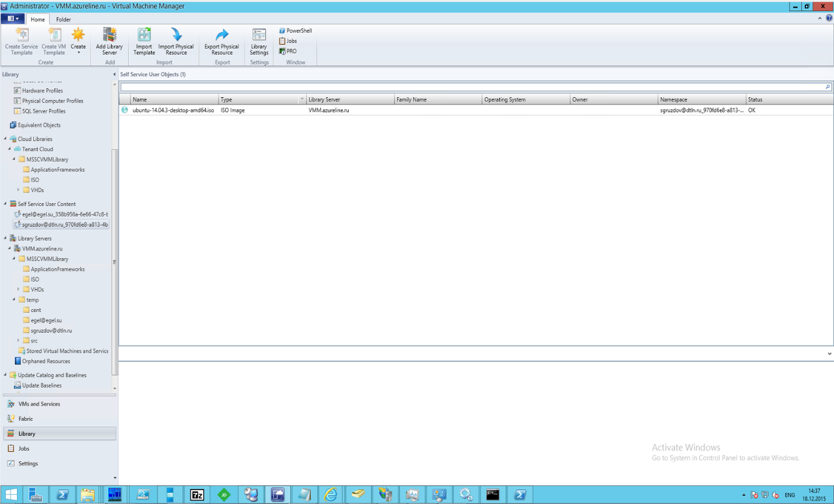Image resolution: width=834 pixels, height=504 pixels.
Task: Open Library Settings from the ribbon
Action: [259, 41]
